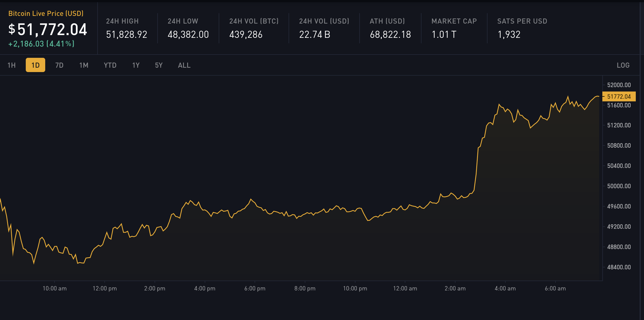Viewport: 644px width, 320px height.
Task: Click the 24H VOL (BTC) figure
Action: (246, 35)
